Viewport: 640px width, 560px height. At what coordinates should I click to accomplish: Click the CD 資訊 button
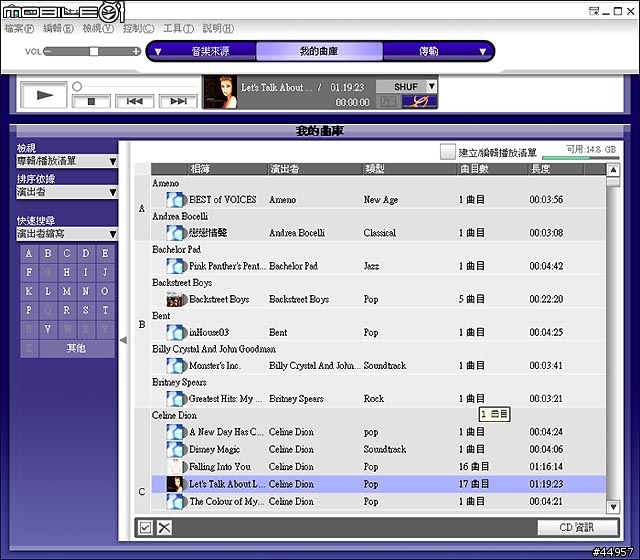pos(577,527)
